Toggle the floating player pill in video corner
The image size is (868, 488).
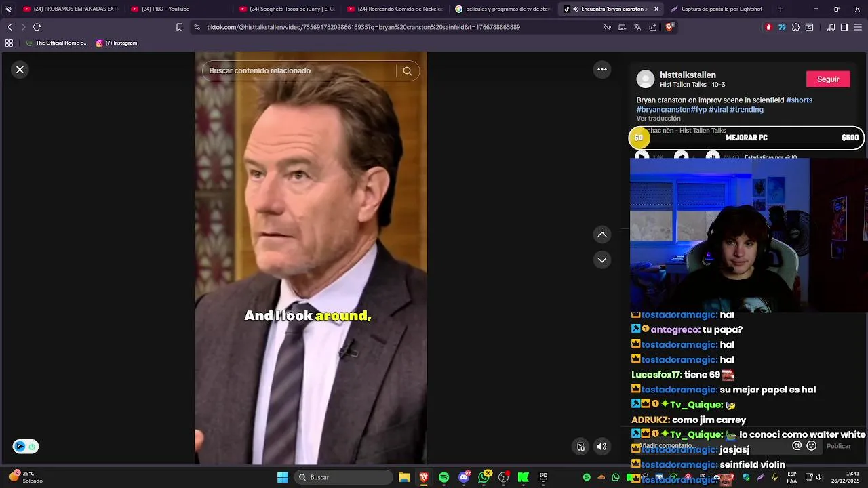click(26, 447)
